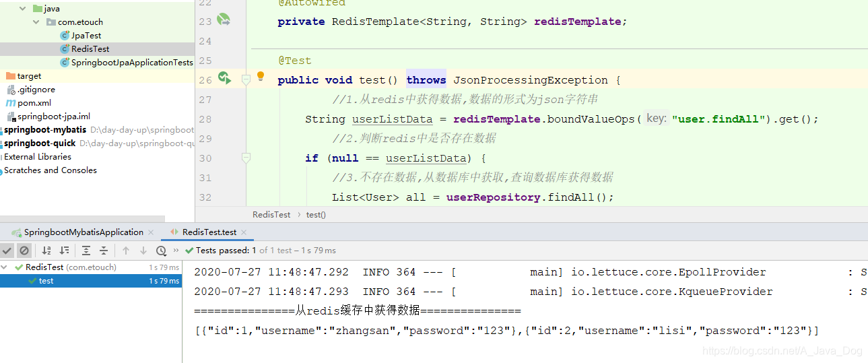Sort test results alphabetically

click(46, 251)
